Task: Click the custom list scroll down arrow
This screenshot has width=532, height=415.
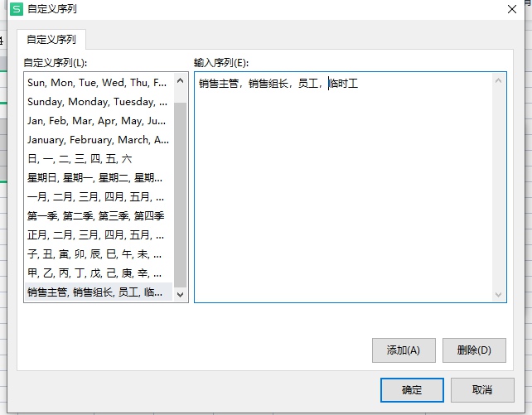Action: [x=180, y=294]
